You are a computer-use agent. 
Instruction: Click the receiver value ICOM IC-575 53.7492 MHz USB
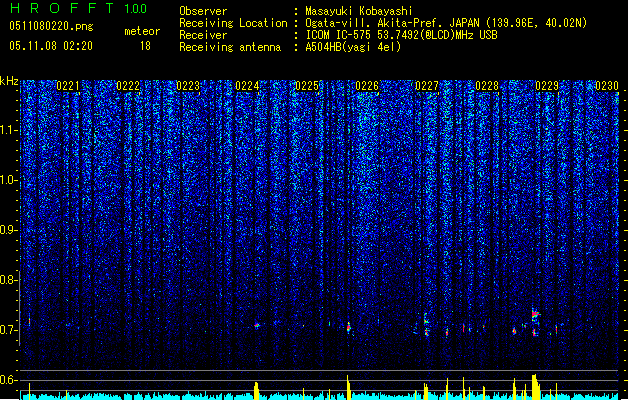[x=401, y=35]
